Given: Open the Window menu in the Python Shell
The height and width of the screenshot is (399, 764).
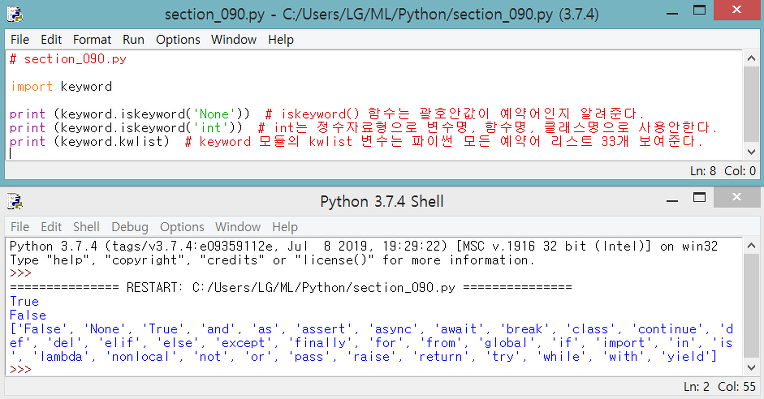Looking at the screenshot, I should (238, 227).
